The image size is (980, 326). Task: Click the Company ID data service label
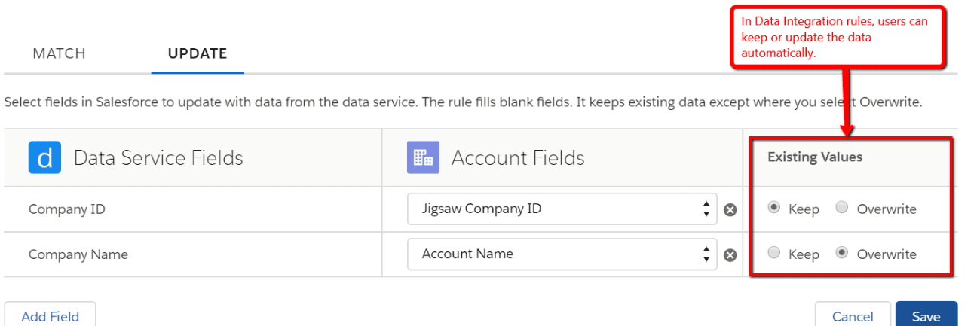(x=66, y=209)
